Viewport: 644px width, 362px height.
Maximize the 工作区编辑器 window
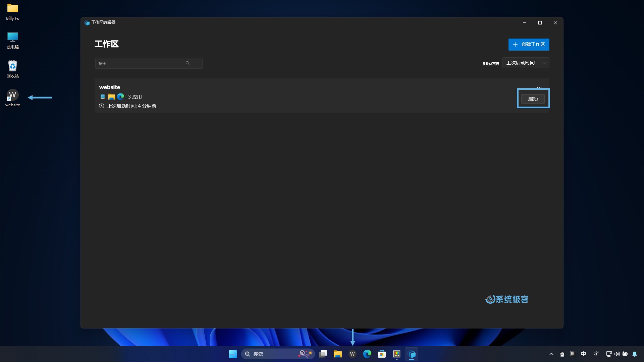tap(540, 23)
